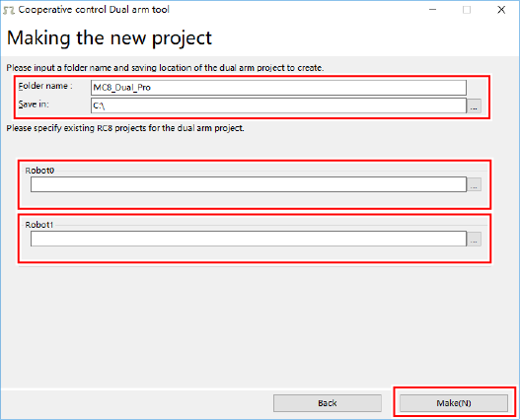Select the Robot0 group box label
Image resolution: width=520 pixels, height=420 pixels.
tap(39, 171)
